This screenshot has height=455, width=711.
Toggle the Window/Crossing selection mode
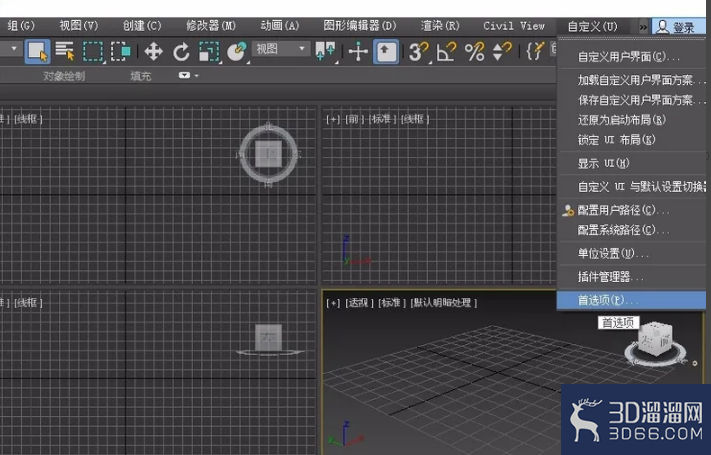(121, 51)
